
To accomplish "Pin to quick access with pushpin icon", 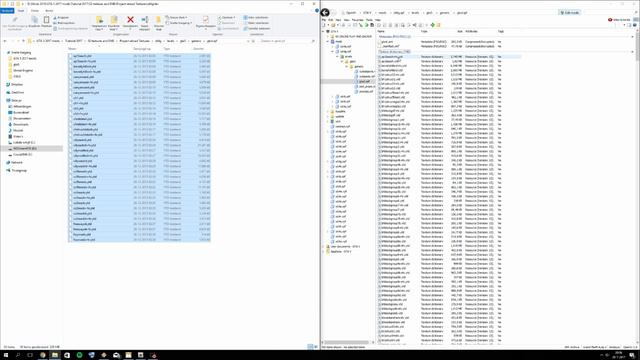I will point(15,20).
